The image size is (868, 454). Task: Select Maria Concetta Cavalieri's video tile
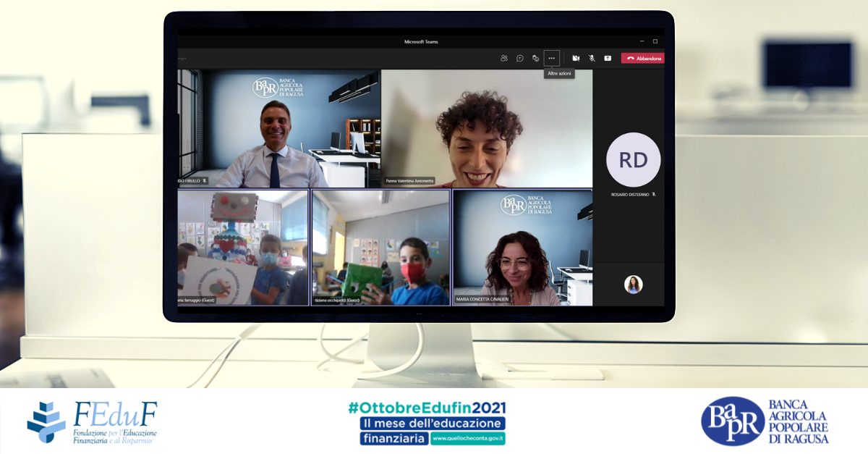(x=522, y=248)
